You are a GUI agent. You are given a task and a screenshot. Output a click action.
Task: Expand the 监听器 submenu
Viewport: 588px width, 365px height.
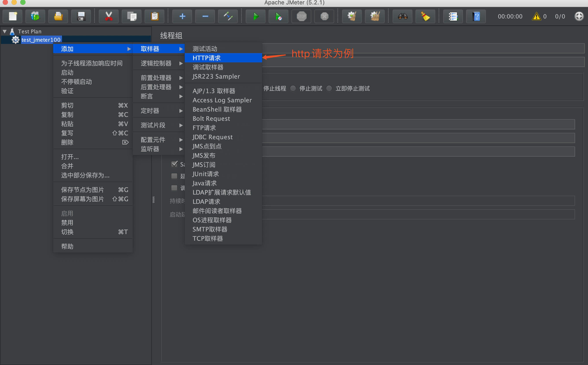(x=159, y=149)
